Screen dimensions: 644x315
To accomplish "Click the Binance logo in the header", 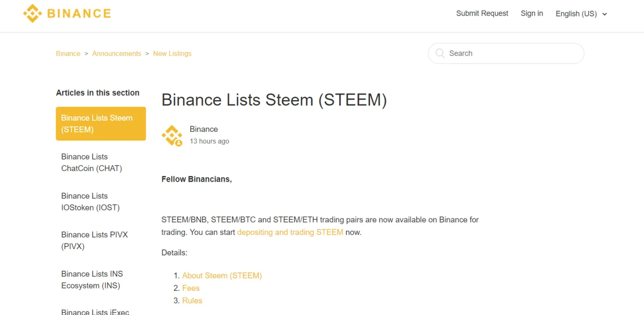I will point(67,14).
